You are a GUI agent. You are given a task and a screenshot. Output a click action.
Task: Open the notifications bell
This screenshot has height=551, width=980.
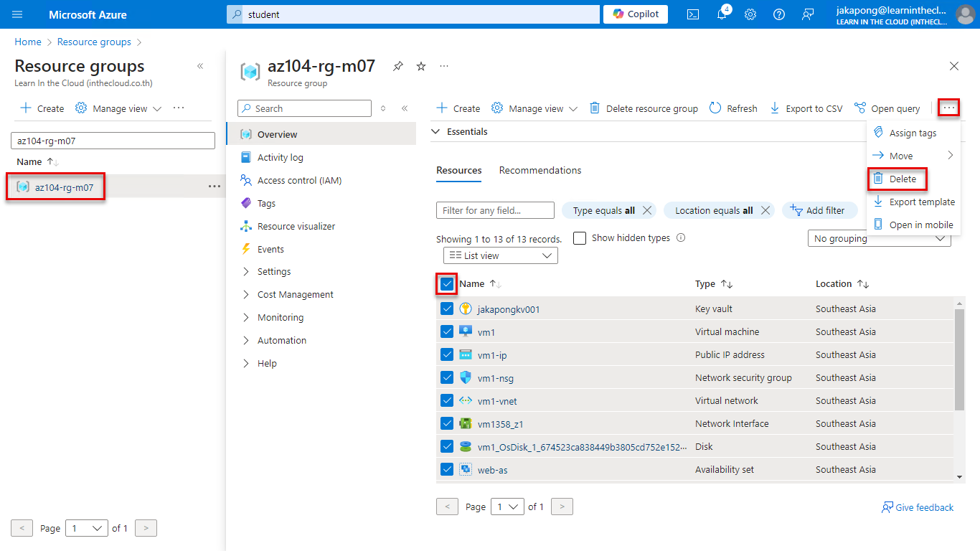(722, 14)
